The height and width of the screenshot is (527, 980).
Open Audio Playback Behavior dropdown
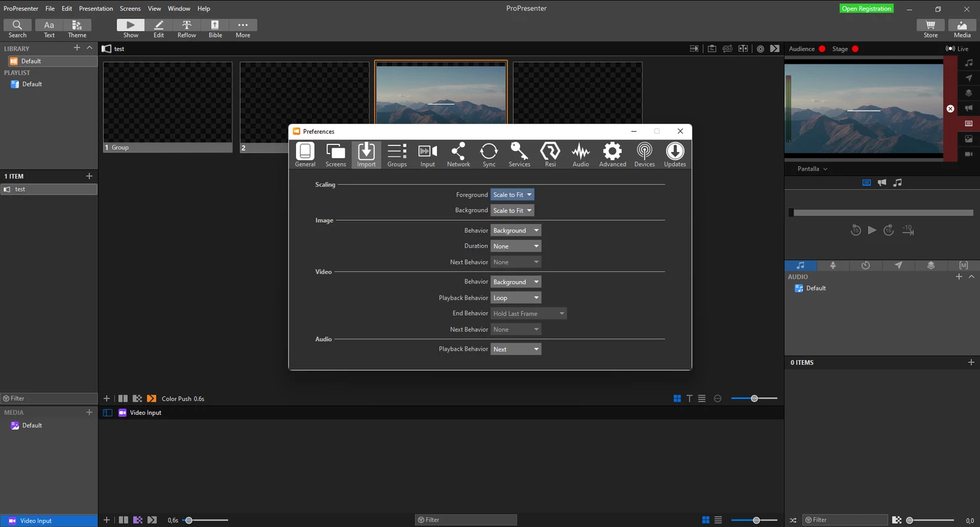[x=516, y=349]
